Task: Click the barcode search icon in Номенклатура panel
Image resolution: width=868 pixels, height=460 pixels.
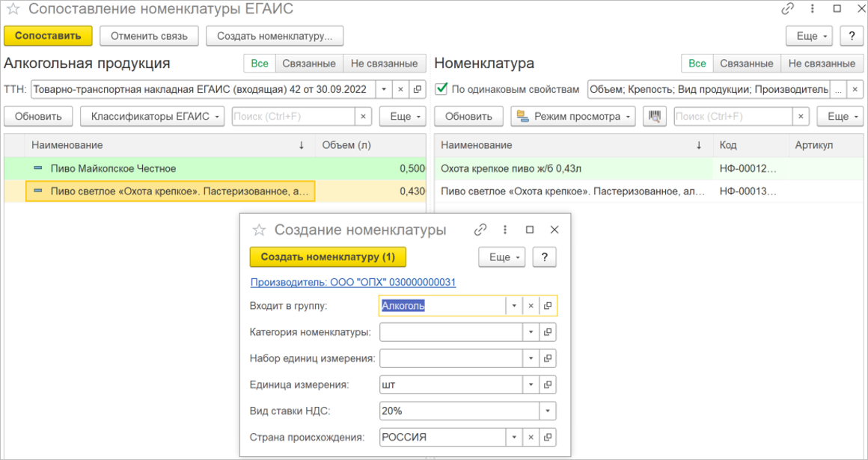Action: pyautogui.click(x=655, y=117)
